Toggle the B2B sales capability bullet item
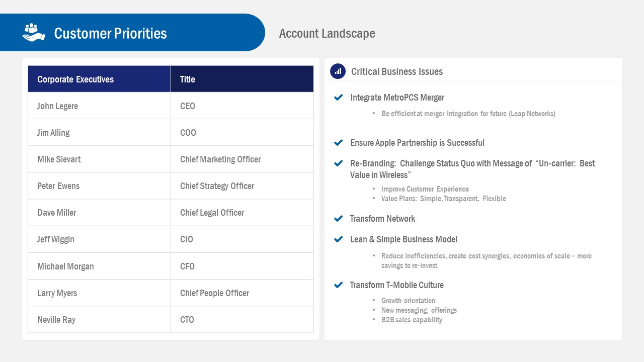The image size is (644, 362). pos(412,319)
